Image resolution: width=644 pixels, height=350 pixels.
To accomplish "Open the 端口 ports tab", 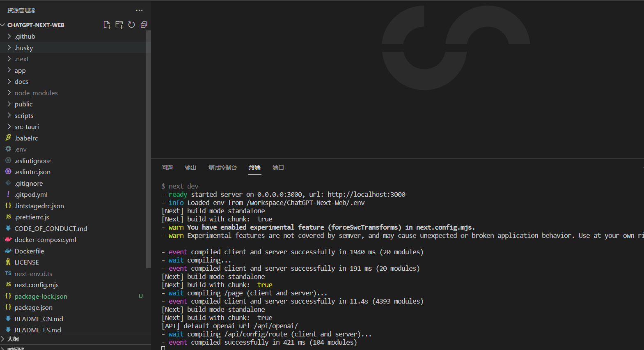I will (x=278, y=168).
